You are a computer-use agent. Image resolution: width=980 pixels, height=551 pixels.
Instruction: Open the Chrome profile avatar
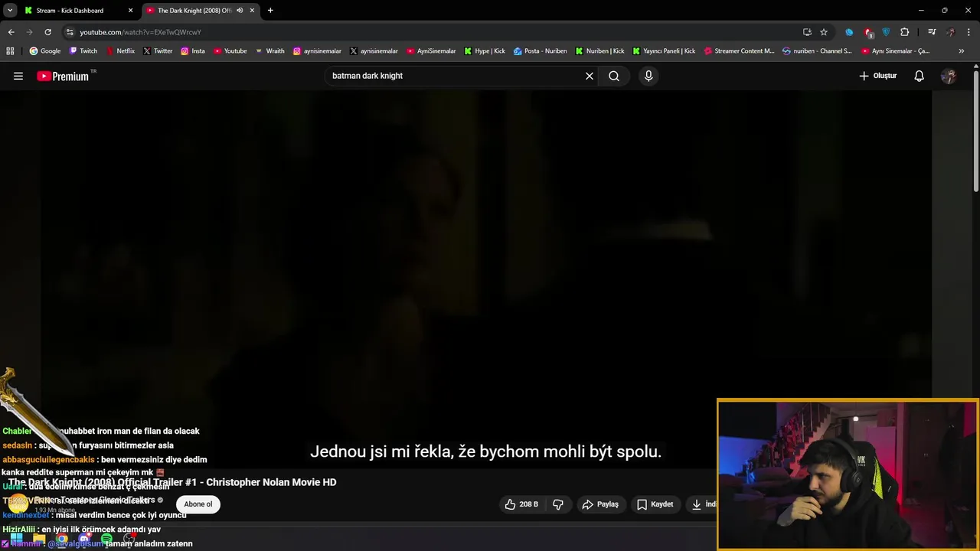pyautogui.click(x=951, y=32)
